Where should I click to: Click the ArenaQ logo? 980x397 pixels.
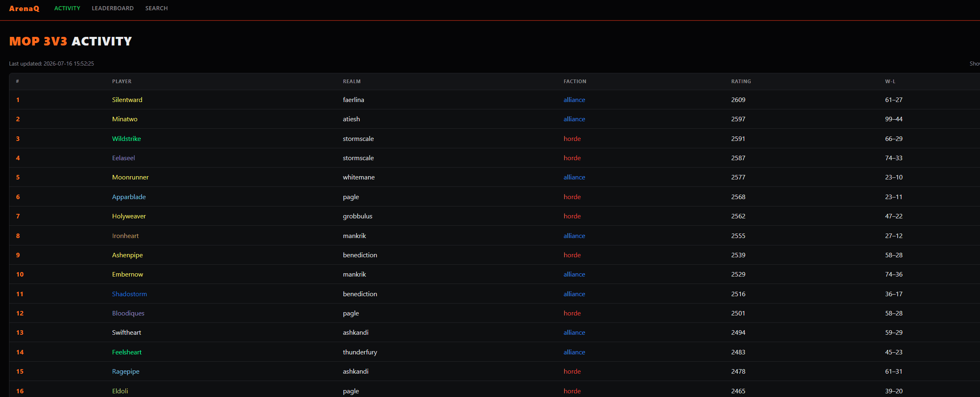(24, 8)
